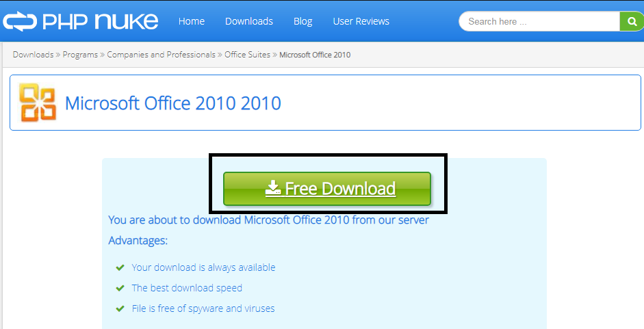Viewport: 644px width, 329px height.
Task: Click 'The best download speed' text
Action: [x=187, y=288]
